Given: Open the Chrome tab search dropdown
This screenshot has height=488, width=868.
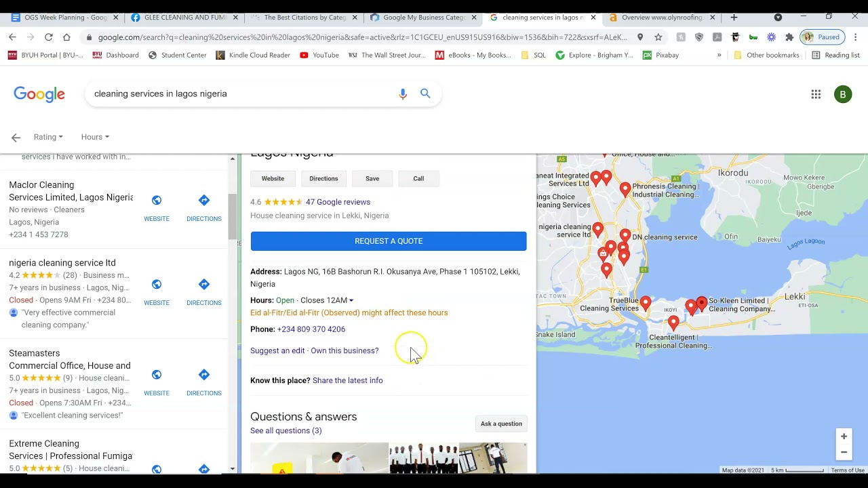Looking at the screenshot, I should pos(778,17).
